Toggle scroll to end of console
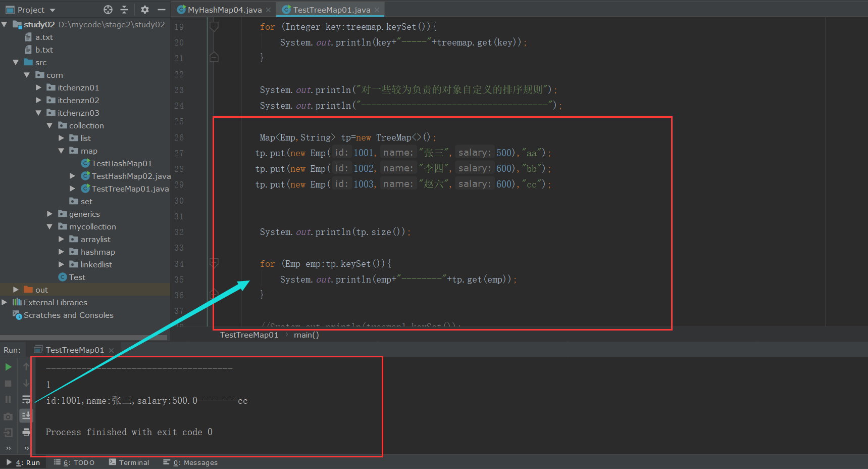 click(26, 416)
